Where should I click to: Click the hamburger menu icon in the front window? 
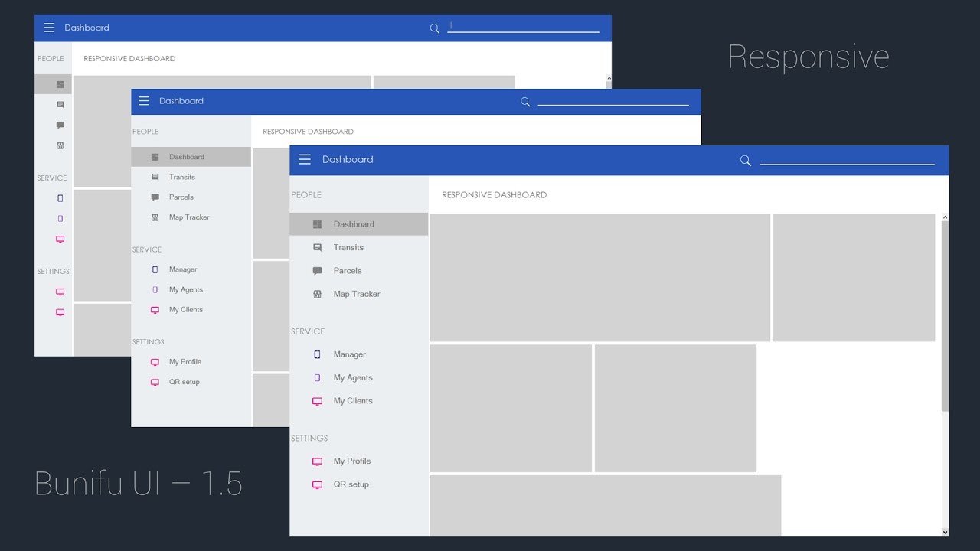(x=305, y=159)
